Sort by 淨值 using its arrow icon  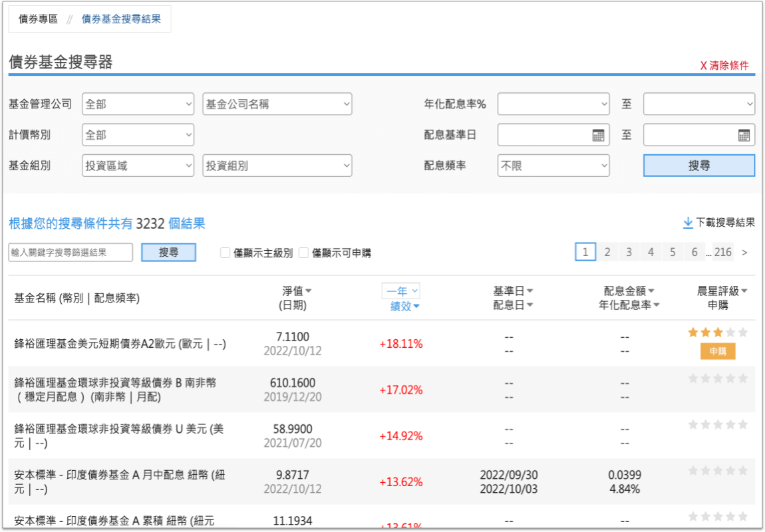pos(308,291)
